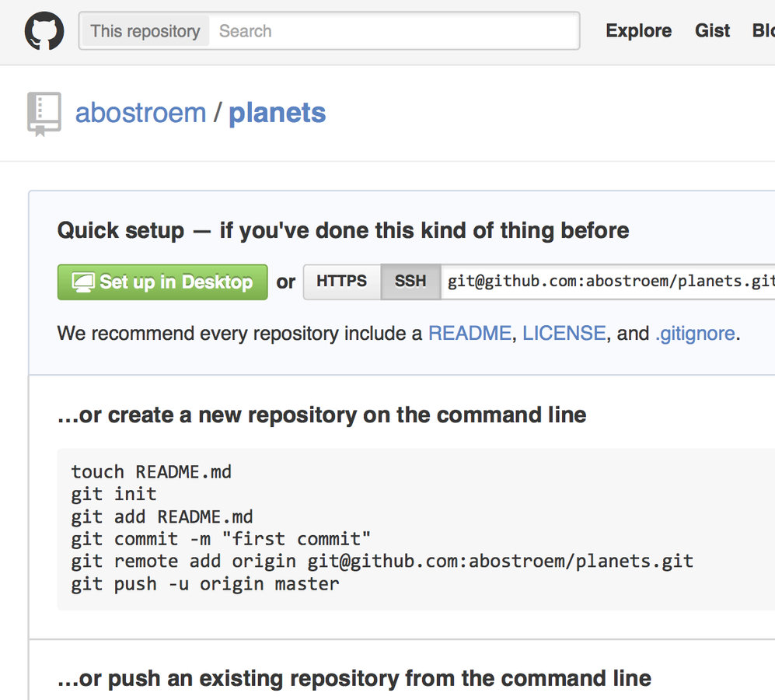775x700 pixels.
Task: Click the 'This repository' search scope label
Action: tap(145, 31)
